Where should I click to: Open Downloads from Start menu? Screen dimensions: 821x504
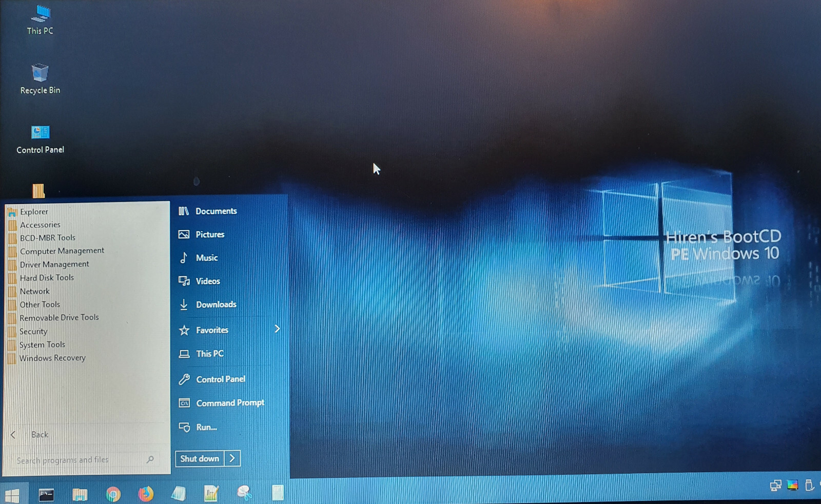point(208,305)
